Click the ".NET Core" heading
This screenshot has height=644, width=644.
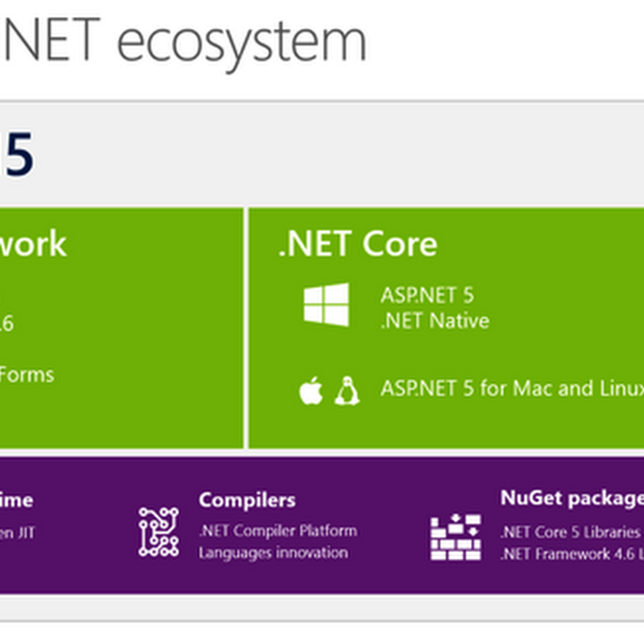pos(357,244)
